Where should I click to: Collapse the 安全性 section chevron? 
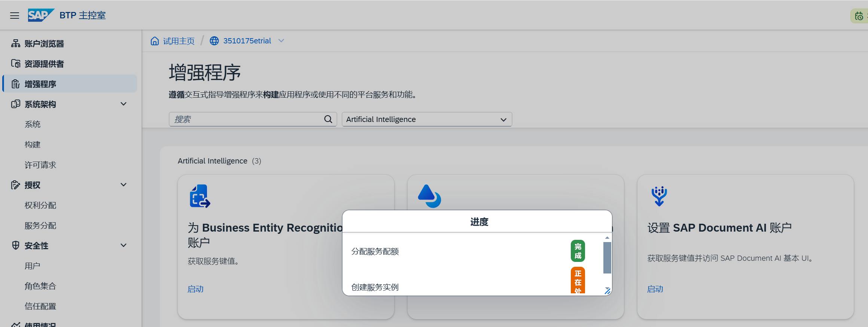124,245
